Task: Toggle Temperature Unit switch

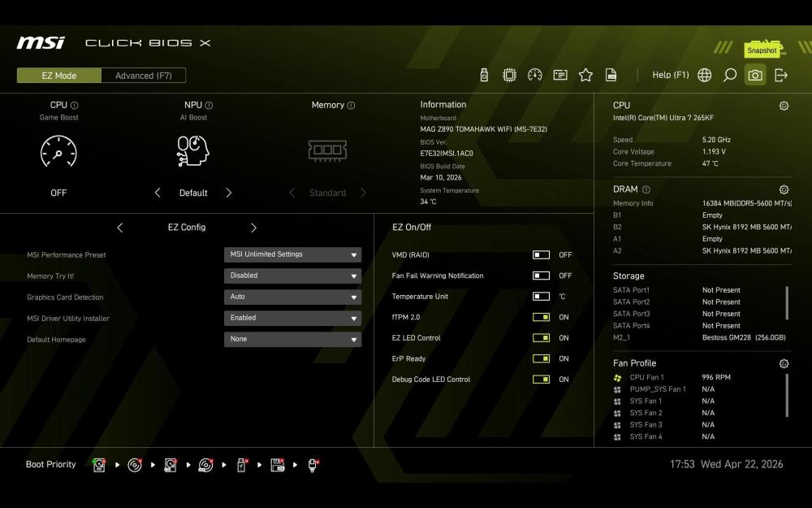Action: coord(541,297)
